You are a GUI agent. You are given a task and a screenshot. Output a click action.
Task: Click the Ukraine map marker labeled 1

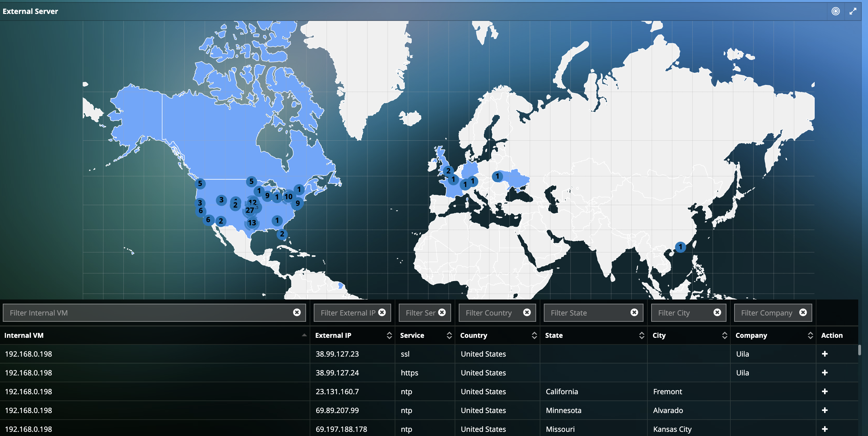497,177
